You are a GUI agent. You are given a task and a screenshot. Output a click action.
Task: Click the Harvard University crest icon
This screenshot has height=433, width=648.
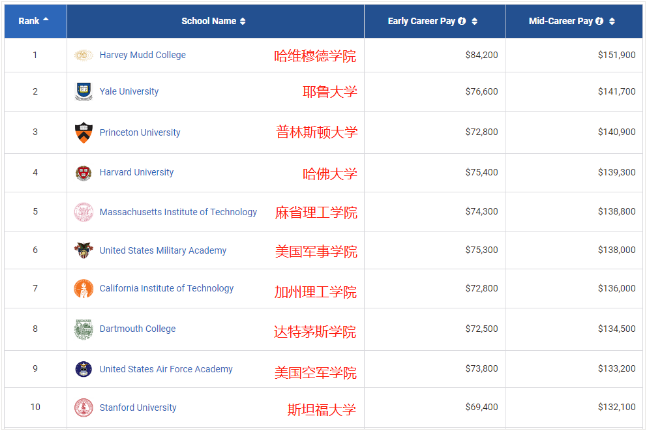tap(84, 173)
